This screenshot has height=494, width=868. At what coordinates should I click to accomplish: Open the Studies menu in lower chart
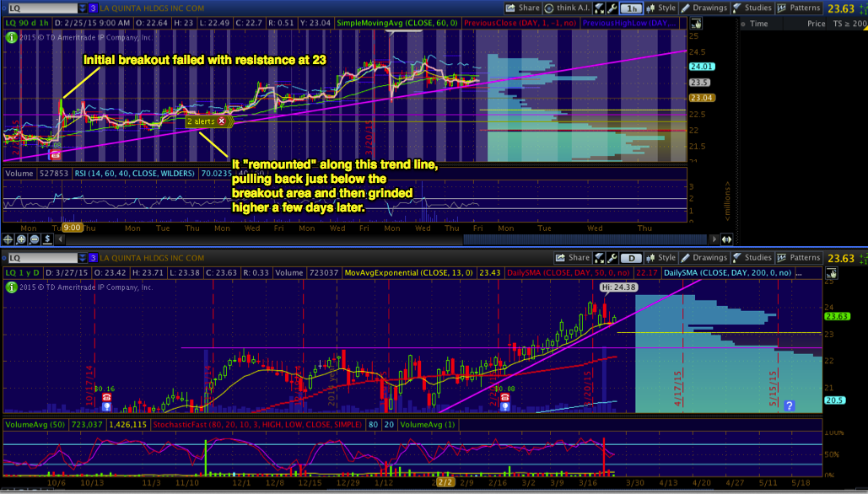click(752, 257)
